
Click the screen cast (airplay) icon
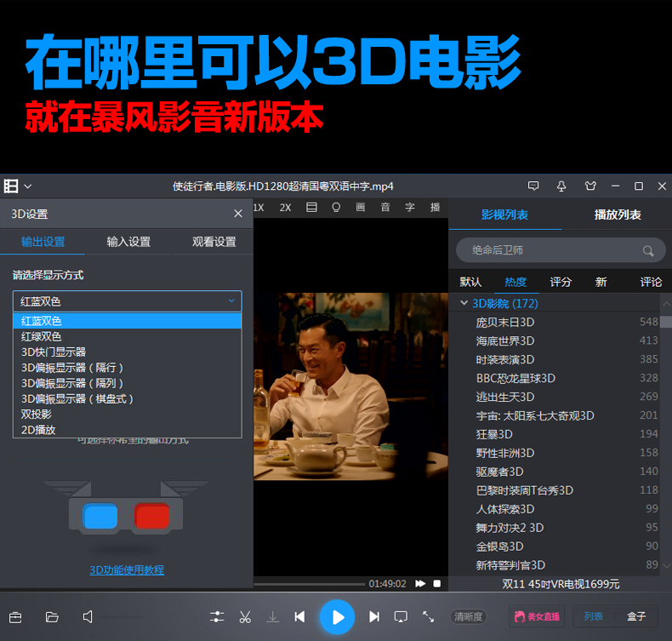click(x=401, y=617)
